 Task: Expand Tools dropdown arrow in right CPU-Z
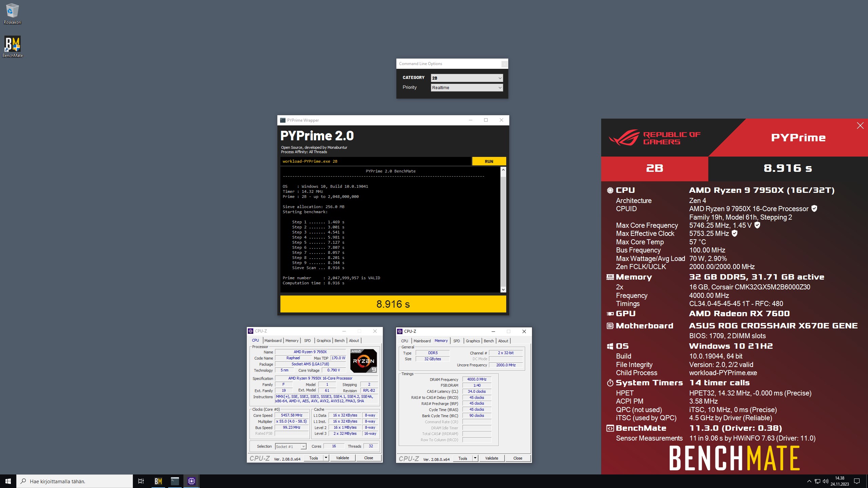475,459
